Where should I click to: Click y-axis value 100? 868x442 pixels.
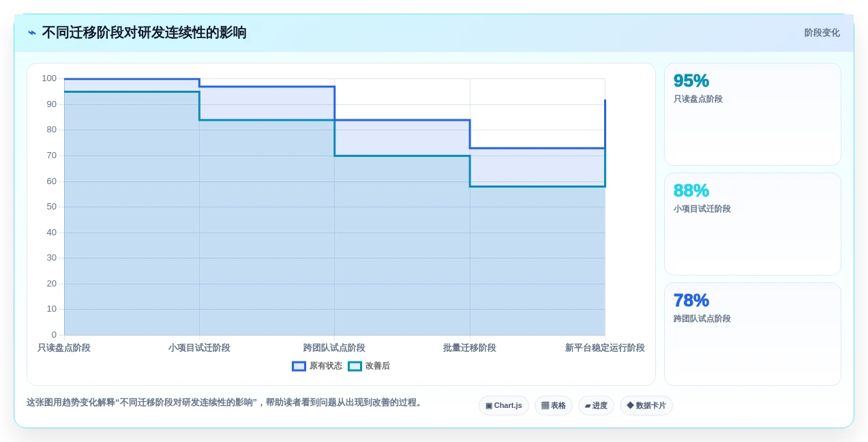coord(49,78)
